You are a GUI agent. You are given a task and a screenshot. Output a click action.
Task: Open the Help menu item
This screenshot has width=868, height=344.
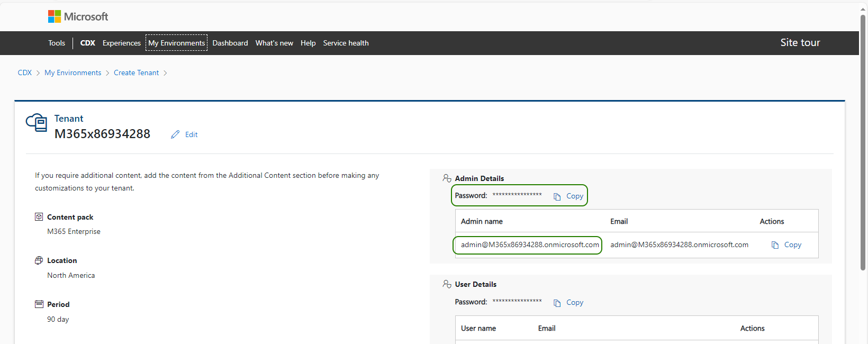click(x=308, y=43)
